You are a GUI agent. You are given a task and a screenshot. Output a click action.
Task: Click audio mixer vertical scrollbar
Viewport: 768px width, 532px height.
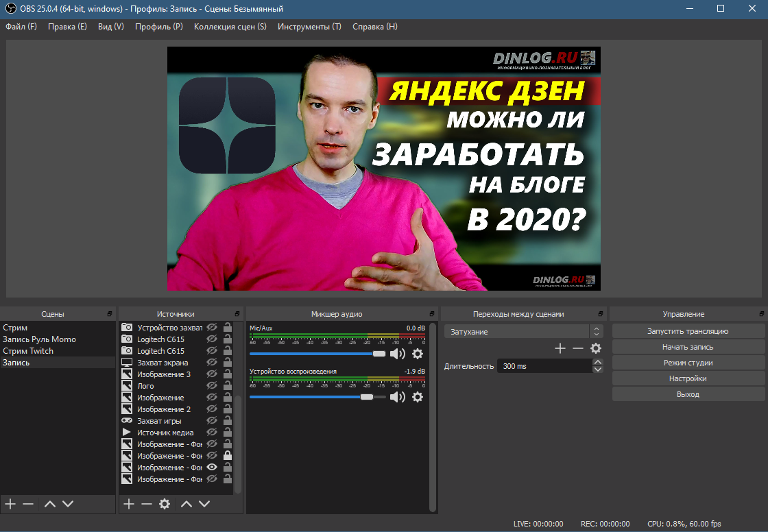(x=433, y=416)
